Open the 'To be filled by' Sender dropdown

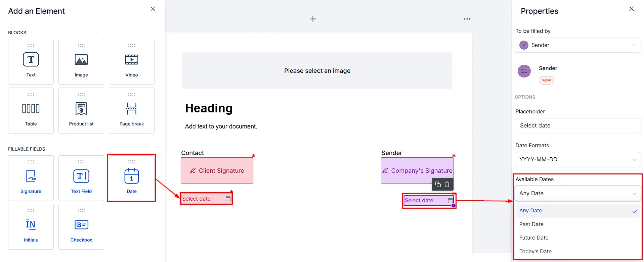(x=577, y=45)
